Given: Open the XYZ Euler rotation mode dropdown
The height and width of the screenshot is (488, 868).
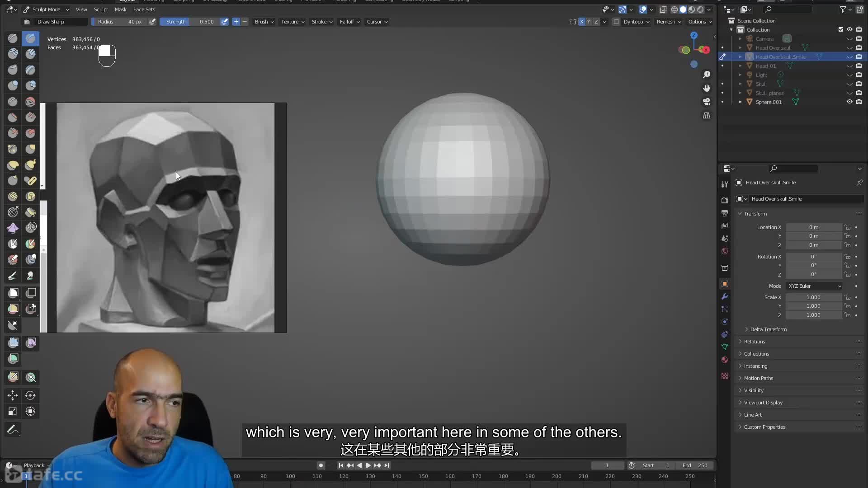Looking at the screenshot, I should [814, 286].
